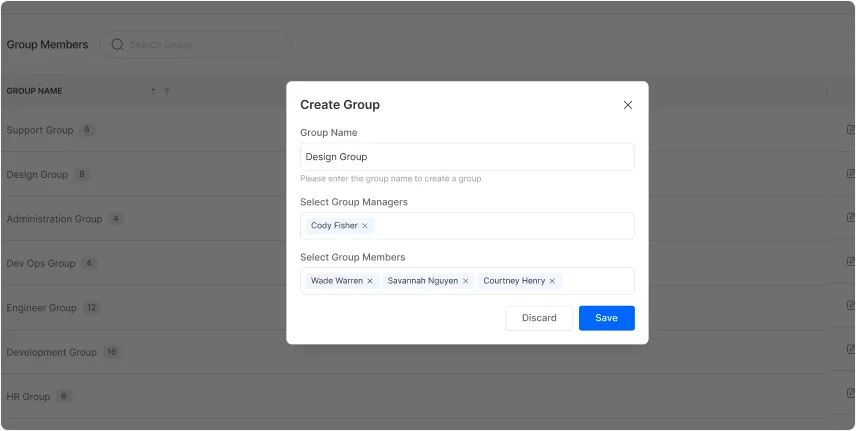
Task: Click the Development Group entry
Action: (52, 352)
